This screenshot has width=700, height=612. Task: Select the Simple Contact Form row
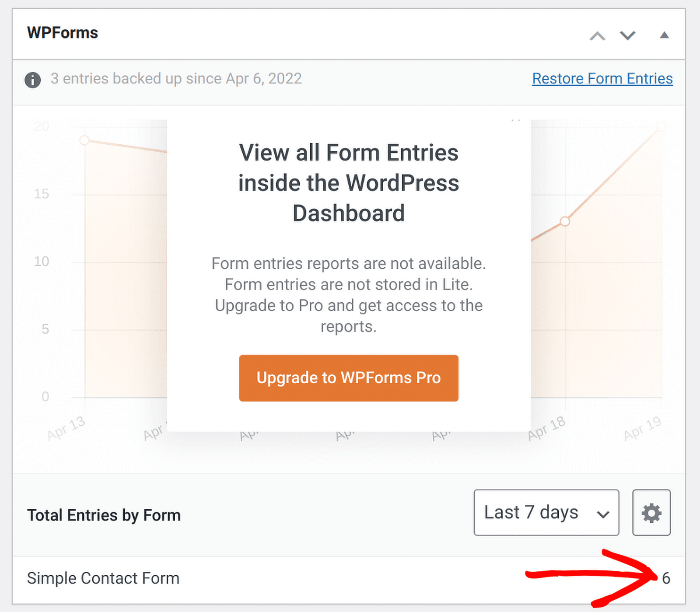pyautogui.click(x=103, y=578)
